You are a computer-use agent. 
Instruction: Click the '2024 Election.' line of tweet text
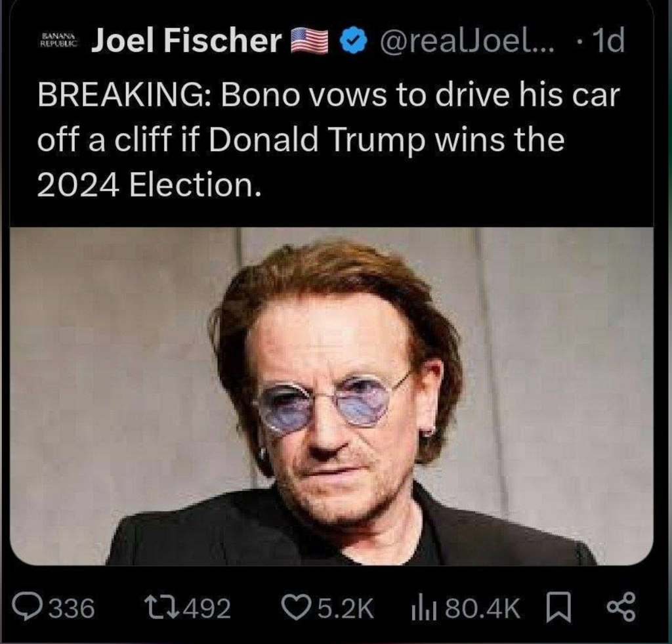[149, 186]
